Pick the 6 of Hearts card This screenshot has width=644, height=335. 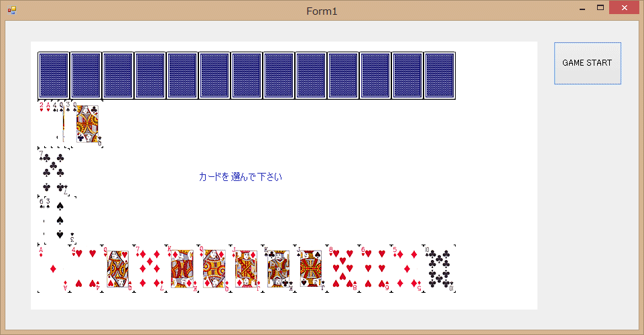[x=374, y=269]
